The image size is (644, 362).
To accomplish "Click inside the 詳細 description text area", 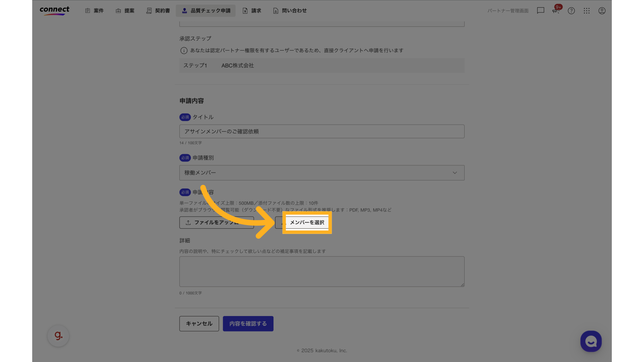I will (322, 271).
